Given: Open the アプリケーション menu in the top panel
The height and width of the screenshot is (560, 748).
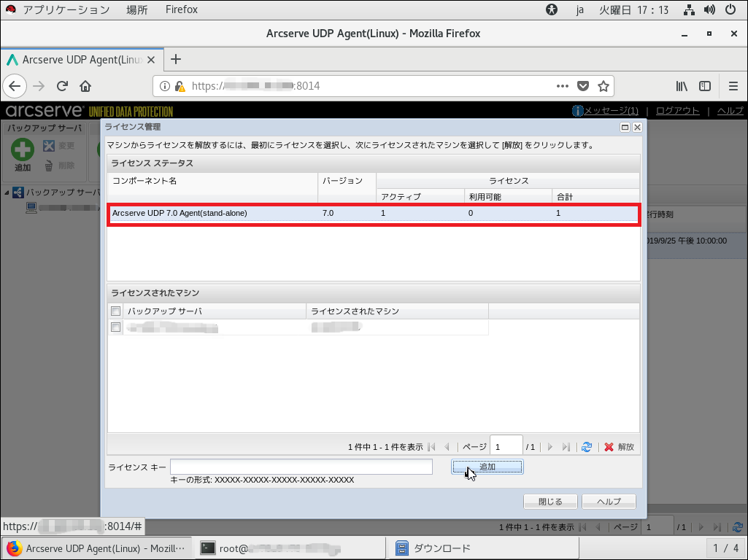Looking at the screenshot, I should (x=66, y=9).
